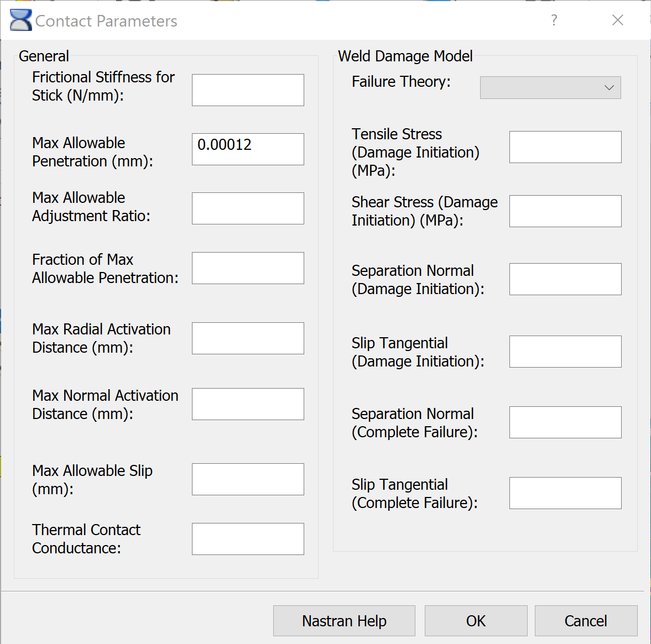The image size is (651, 644).
Task: Focus the Separation Normal Complete Failure field
Action: pos(565,422)
